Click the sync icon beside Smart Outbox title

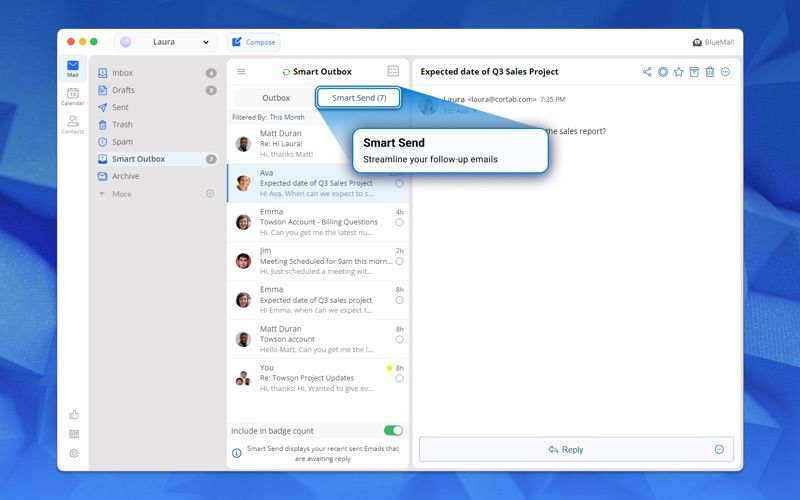coord(286,72)
